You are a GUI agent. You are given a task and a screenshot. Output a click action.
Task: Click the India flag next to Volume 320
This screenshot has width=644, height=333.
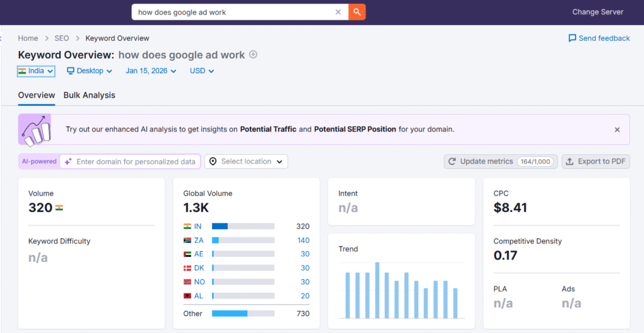point(59,208)
